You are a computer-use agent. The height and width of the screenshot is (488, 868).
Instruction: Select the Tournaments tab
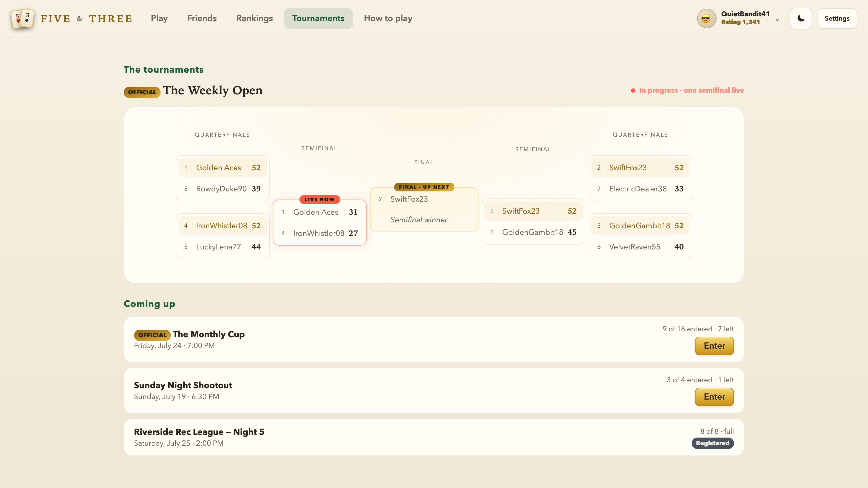[x=318, y=18]
